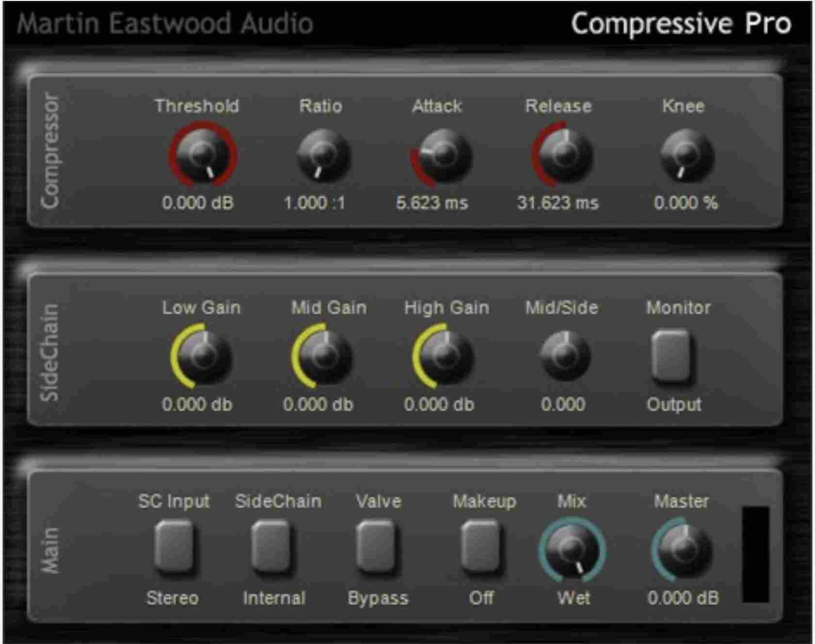Viewport: 815px width, 644px height.
Task: Click the Release value 31.623 ms
Action: (558, 203)
